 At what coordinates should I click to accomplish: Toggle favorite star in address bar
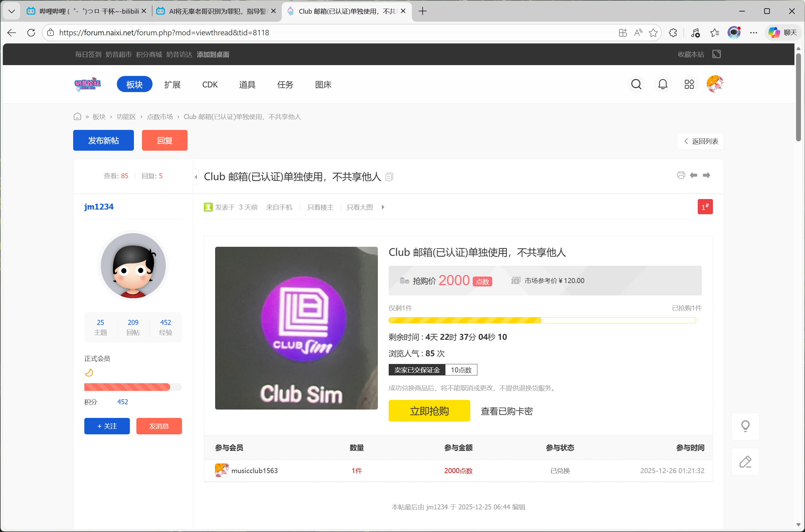point(653,33)
